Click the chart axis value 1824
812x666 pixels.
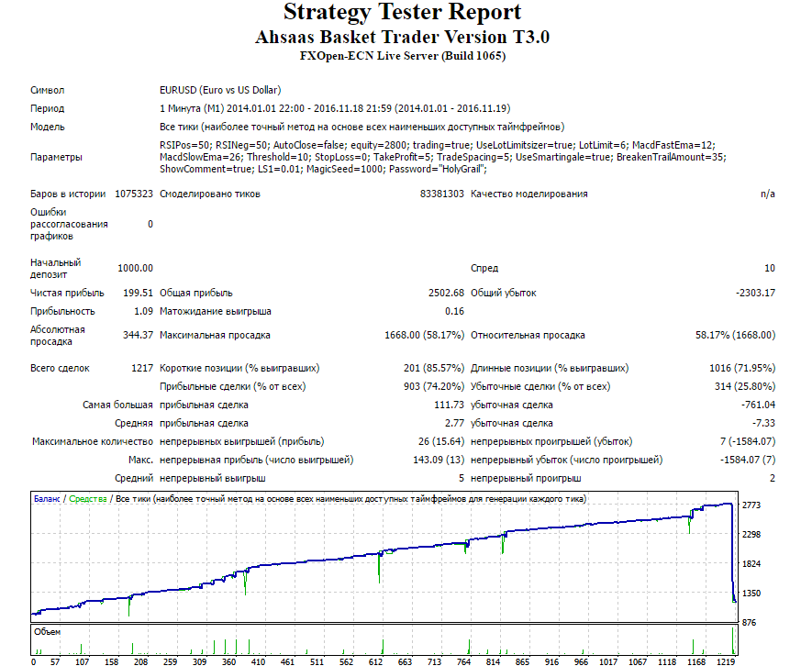tap(751, 564)
